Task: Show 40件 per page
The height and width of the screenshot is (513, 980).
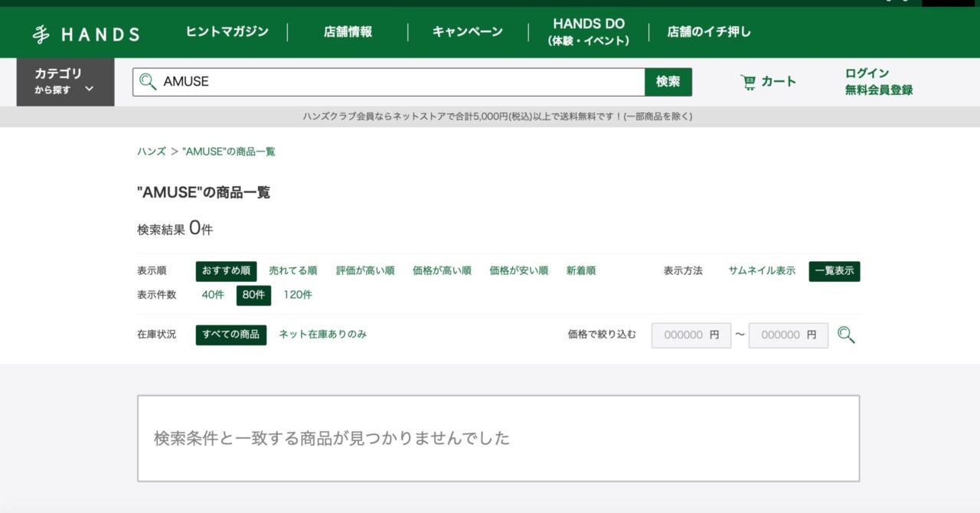Action: click(x=213, y=295)
